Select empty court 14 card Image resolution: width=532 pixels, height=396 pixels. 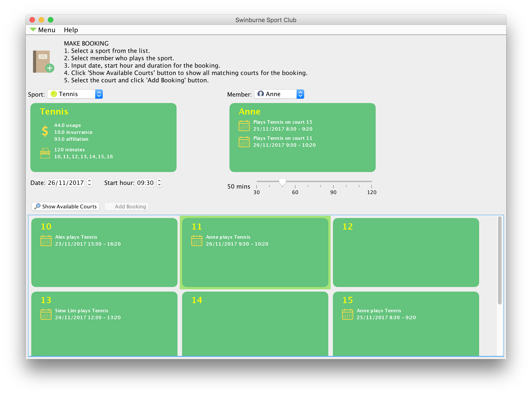tap(255, 324)
